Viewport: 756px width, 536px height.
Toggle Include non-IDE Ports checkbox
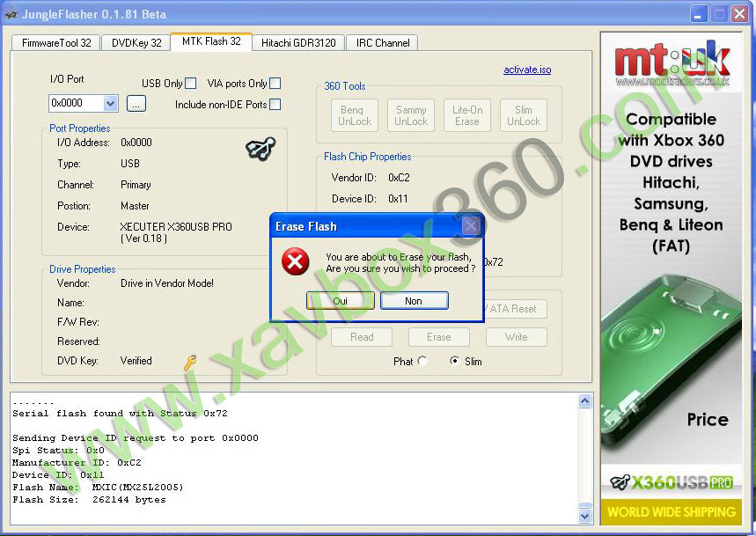pos(275,104)
